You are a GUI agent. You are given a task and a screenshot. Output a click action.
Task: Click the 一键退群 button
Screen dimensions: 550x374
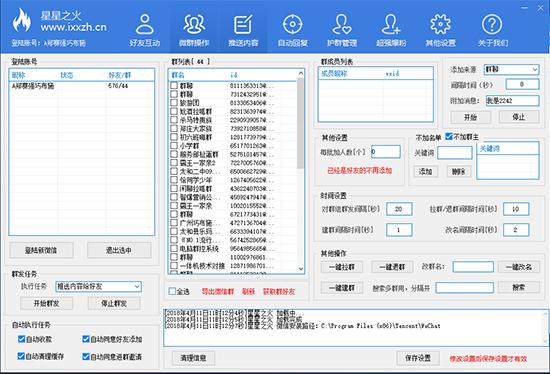[392, 267]
